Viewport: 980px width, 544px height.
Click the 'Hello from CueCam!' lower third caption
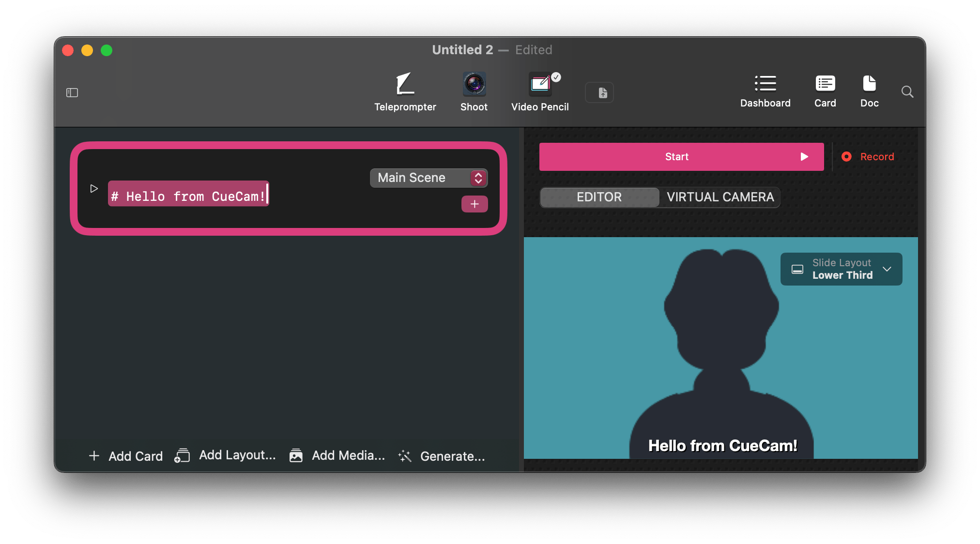(x=722, y=446)
